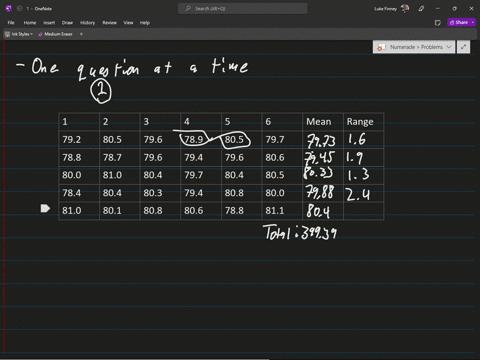Switch to the Insert tab
Viewport: 480px width, 360px height.
click(x=49, y=23)
